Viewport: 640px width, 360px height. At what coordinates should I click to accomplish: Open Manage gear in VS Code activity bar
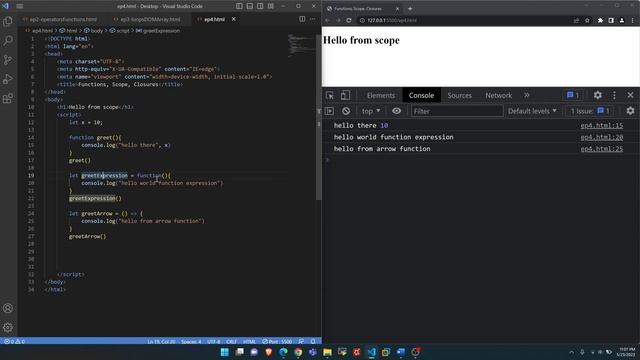click(x=8, y=327)
